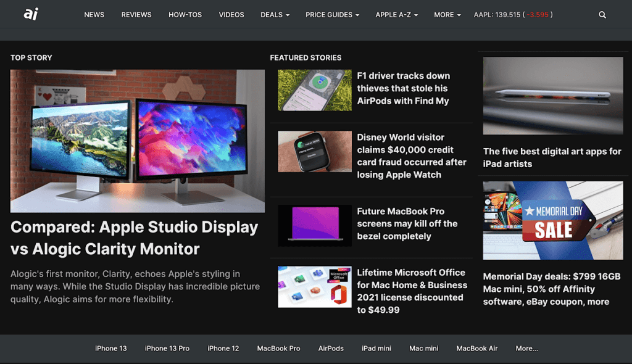Select Mac mini in bottom bar
632x364 pixels.
click(x=423, y=349)
